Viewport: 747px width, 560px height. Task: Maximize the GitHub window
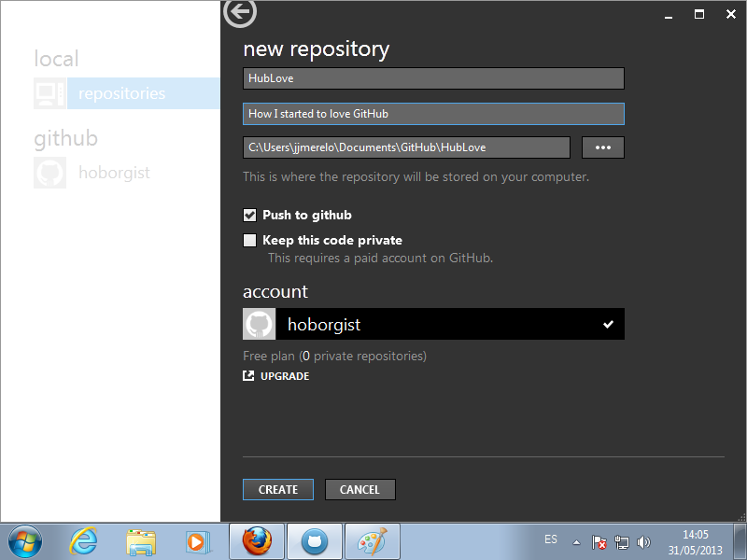(x=699, y=14)
